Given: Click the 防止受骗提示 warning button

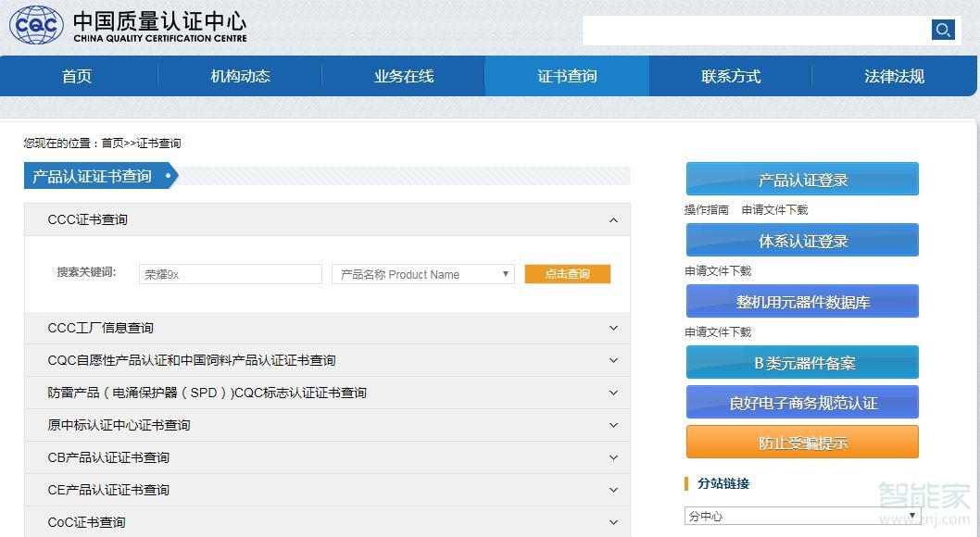Looking at the screenshot, I should (x=801, y=442).
